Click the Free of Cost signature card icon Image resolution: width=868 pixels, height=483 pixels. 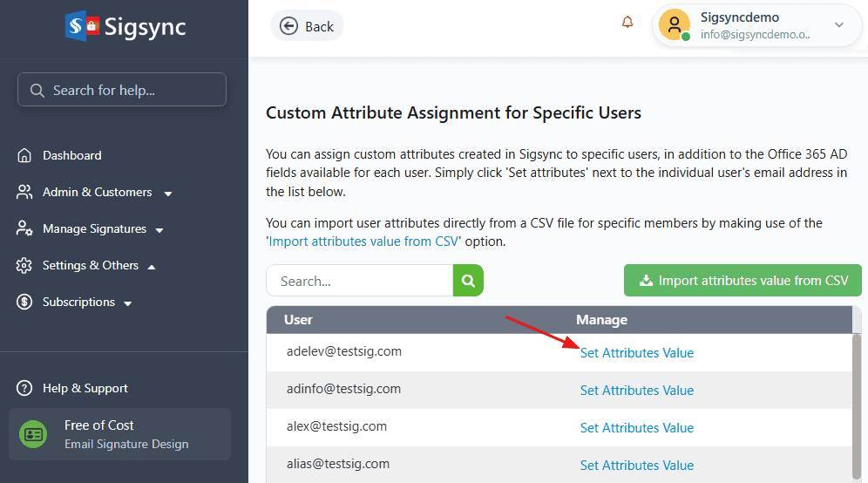34,433
